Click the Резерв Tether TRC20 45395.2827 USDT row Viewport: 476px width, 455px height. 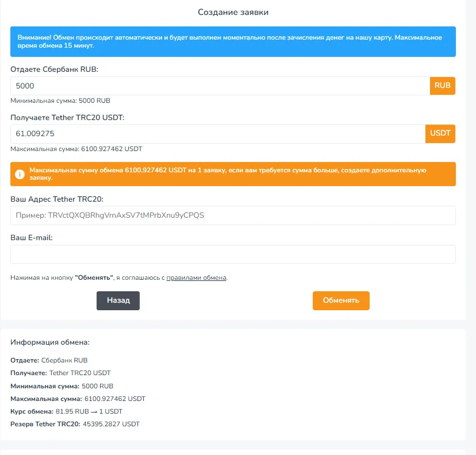75,424
